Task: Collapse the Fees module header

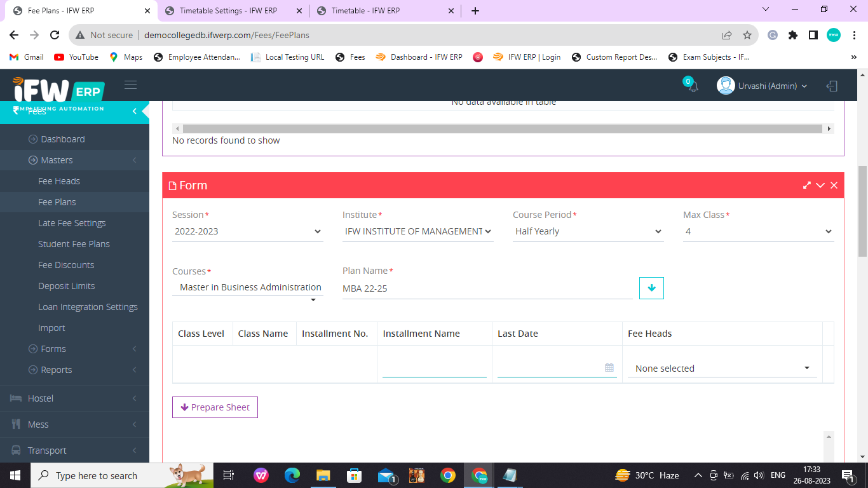Action: pos(74,111)
